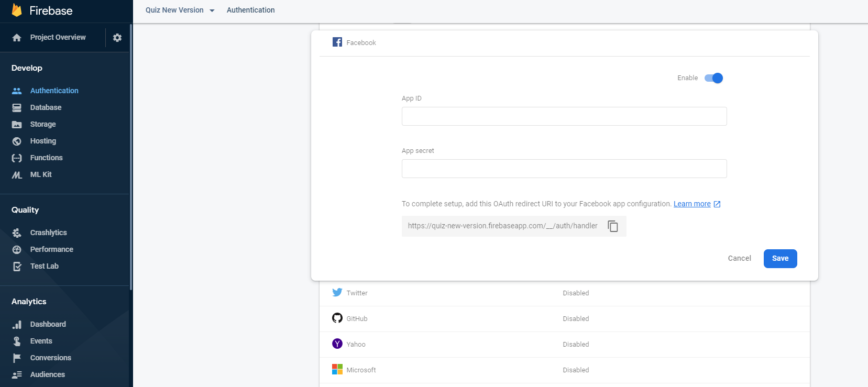
Task: Save the Facebook provider settings
Action: point(780,259)
